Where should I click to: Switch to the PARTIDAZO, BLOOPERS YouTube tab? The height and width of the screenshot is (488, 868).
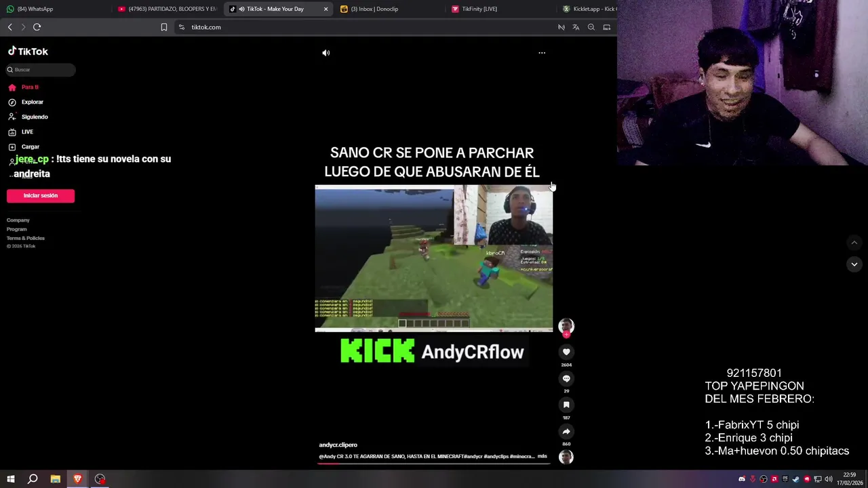166,9
